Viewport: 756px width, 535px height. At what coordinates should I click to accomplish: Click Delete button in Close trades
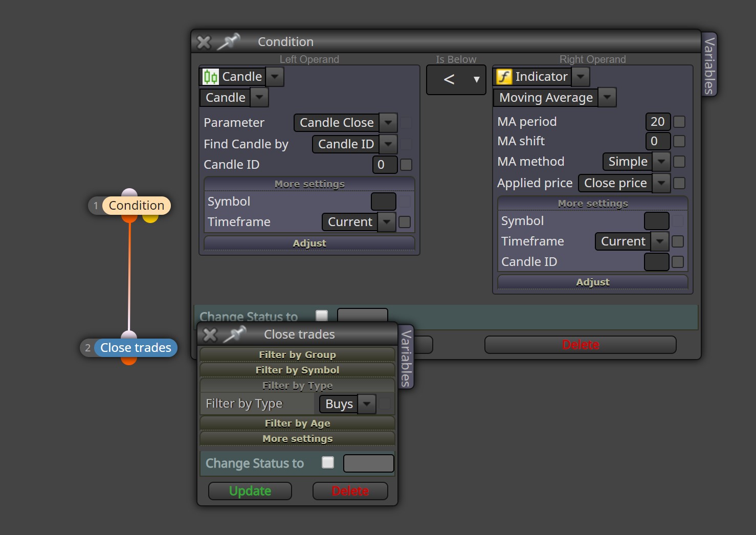click(x=350, y=491)
